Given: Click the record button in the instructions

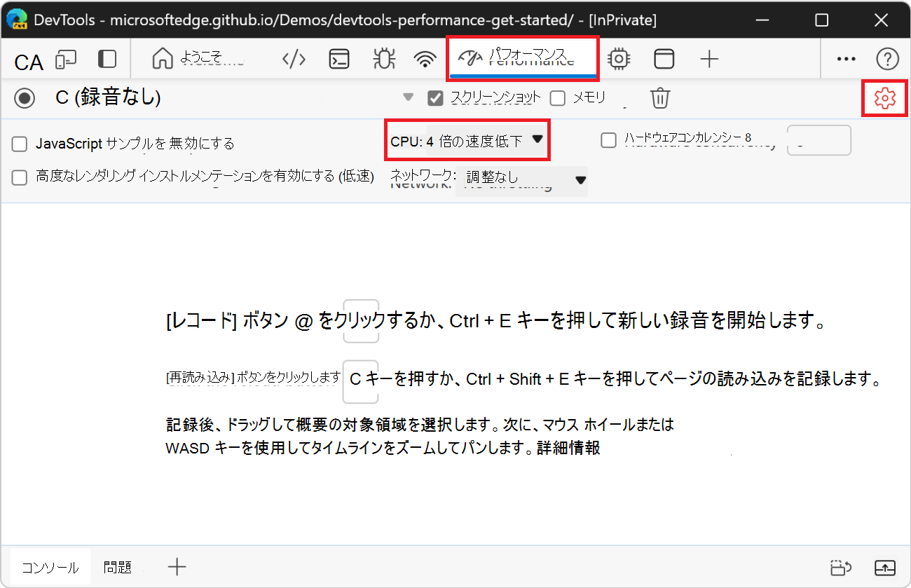Looking at the screenshot, I should tap(361, 322).
